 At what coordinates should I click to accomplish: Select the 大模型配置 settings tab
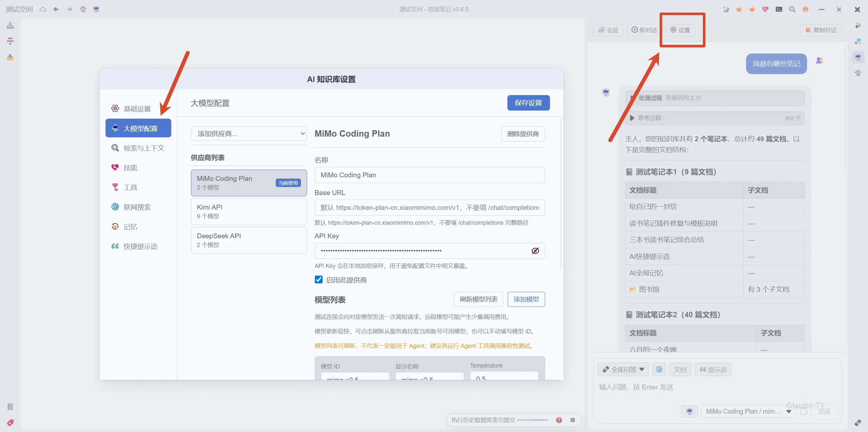point(138,128)
